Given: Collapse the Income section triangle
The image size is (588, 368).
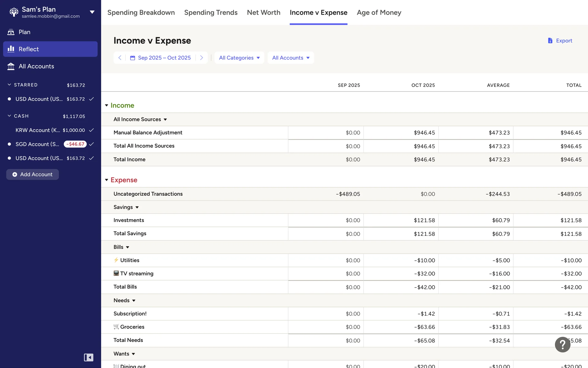Looking at the screenshot, I should click(107, 105).
